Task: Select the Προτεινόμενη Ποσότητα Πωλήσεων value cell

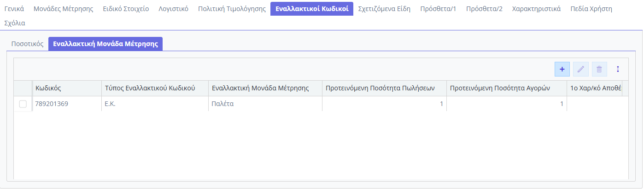Action: tap(384, 104)
